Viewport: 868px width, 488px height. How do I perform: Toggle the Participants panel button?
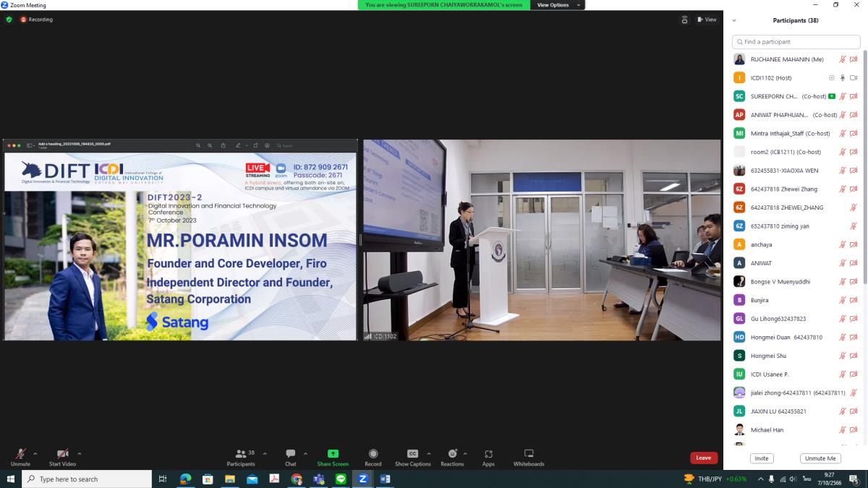tap(241, 457)
